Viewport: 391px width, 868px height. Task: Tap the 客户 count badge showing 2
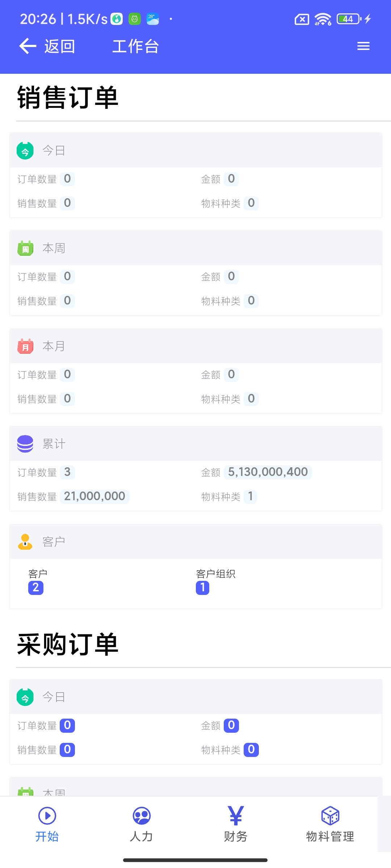[x=36, y=588]
